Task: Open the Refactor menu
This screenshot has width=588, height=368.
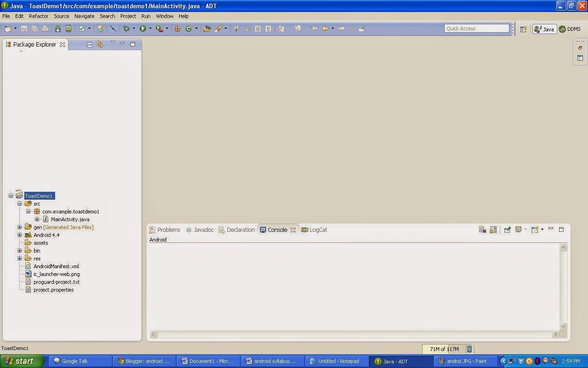Action: pyautogui.click(x=39, y=16)
